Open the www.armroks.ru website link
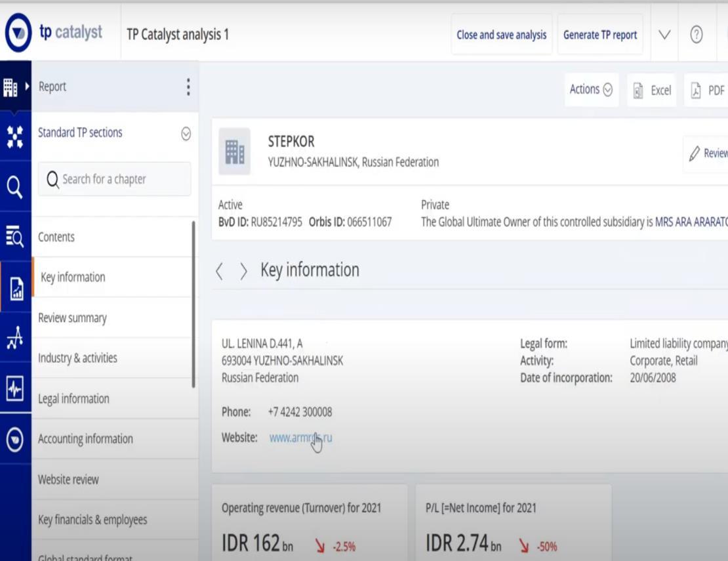728x561 pixels. coord(300,438)
